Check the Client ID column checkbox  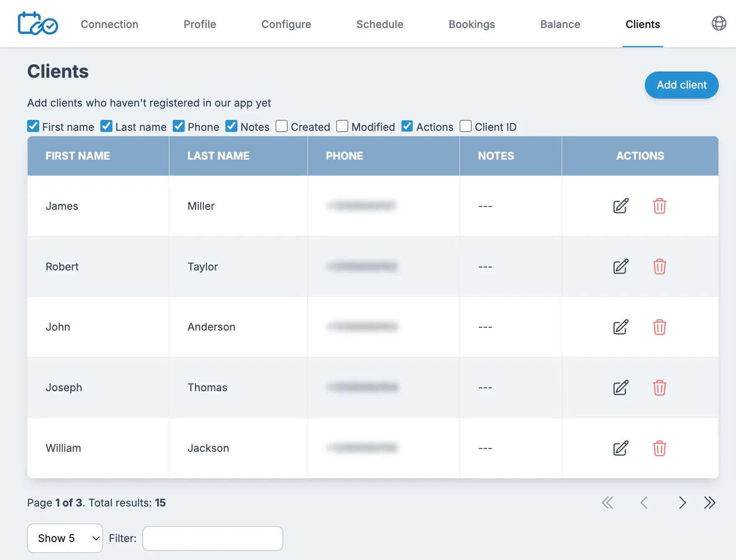coord(465,126)
